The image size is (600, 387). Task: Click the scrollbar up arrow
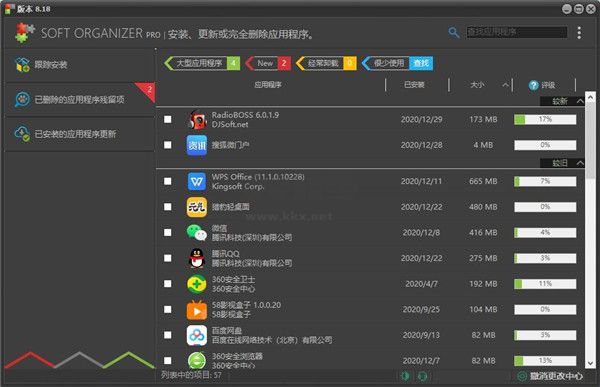[590, 97]
